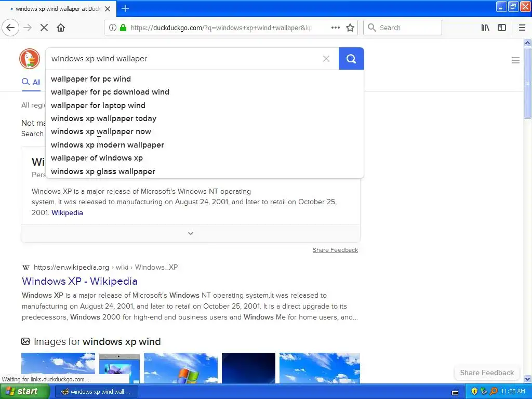Viewport: 532px width, 399px height.
Task: Stop loading the page
Action: tap(44, 28)
